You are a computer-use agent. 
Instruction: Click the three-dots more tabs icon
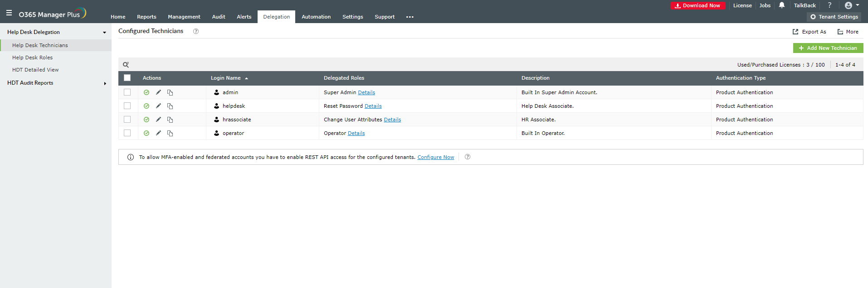[x=410, y=17]
